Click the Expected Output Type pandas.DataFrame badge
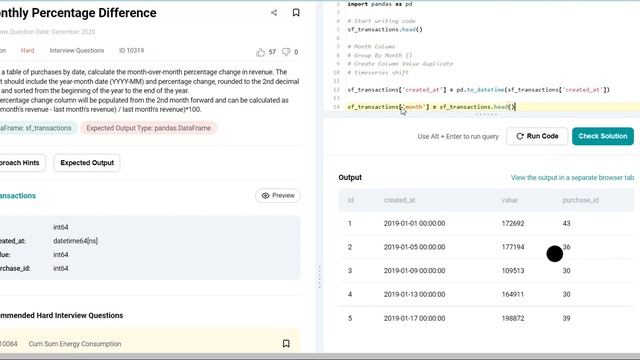The width and height of the screenshot is (640, 360). point(149,128)
